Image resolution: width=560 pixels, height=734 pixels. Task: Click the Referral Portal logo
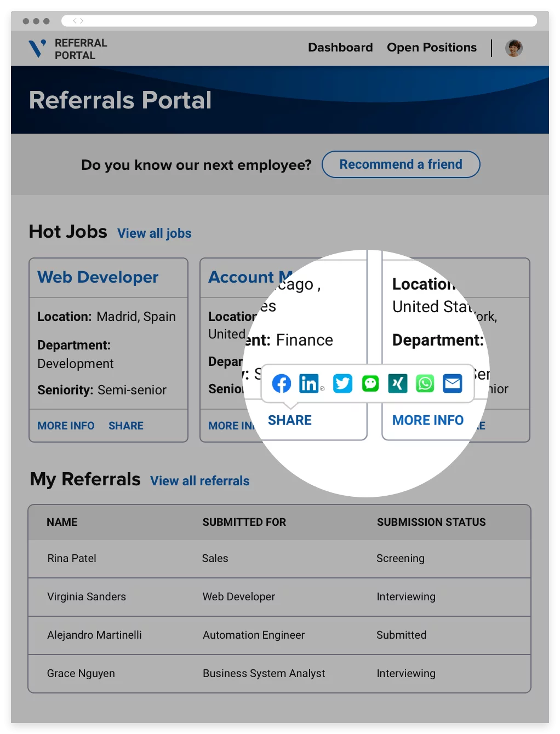coord(68,49)
